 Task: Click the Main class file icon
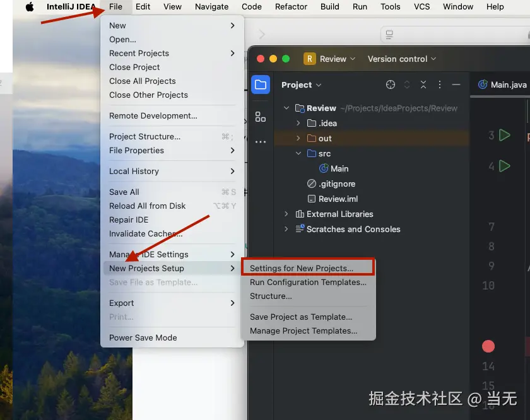324,168
